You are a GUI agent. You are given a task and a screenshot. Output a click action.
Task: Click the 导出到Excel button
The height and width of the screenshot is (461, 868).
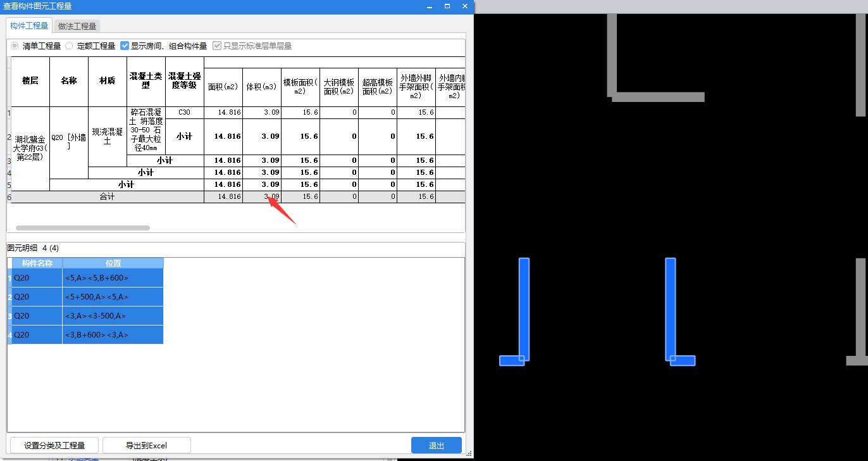147,445
